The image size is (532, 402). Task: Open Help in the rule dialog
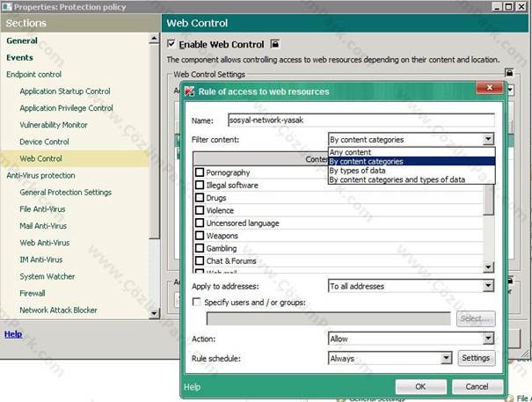pos(192,387)
